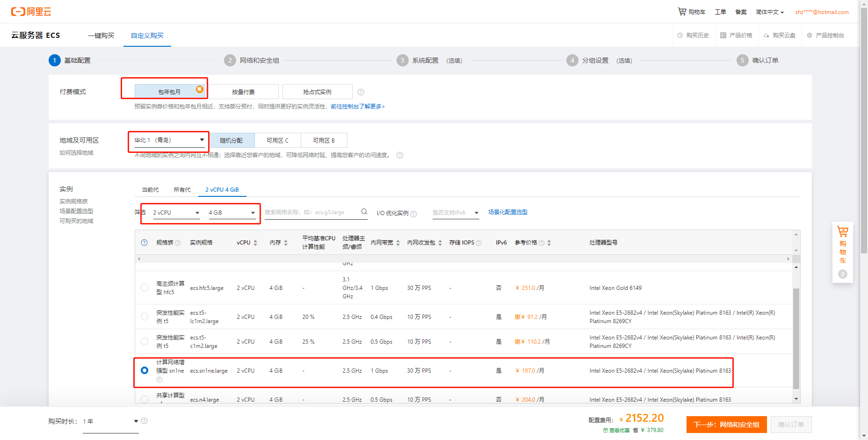Open the 2 vCPU filter dropdown
This screenshot has width=868, height=440.
pos(177,213)
